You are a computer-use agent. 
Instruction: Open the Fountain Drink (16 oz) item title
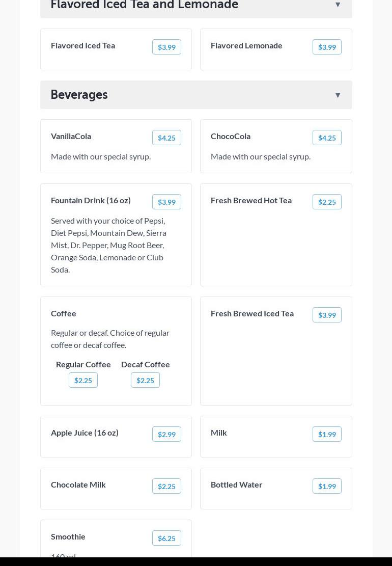coord(91,200)
